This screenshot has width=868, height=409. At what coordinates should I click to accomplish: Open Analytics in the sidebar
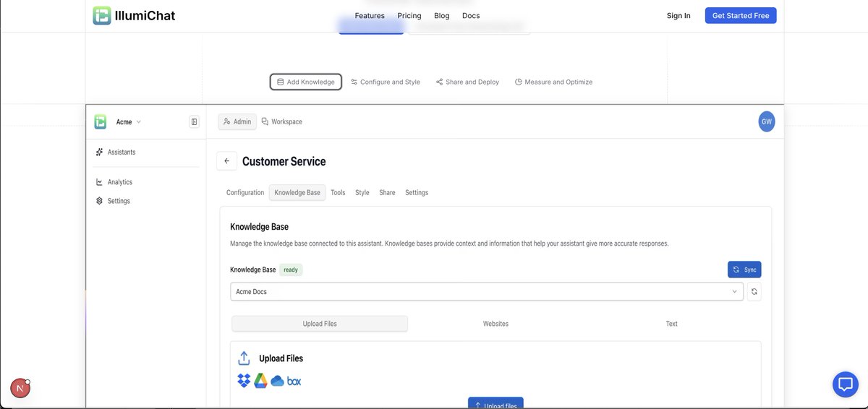pos(114,182)
